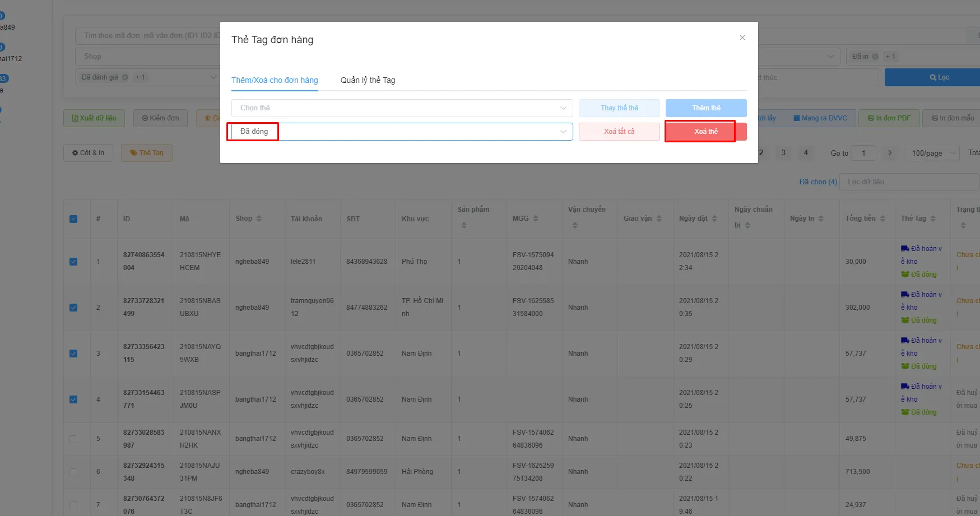Uncheck the row 3 order checkbox
The height and width of the screenshot is (516, 980).
73,354
